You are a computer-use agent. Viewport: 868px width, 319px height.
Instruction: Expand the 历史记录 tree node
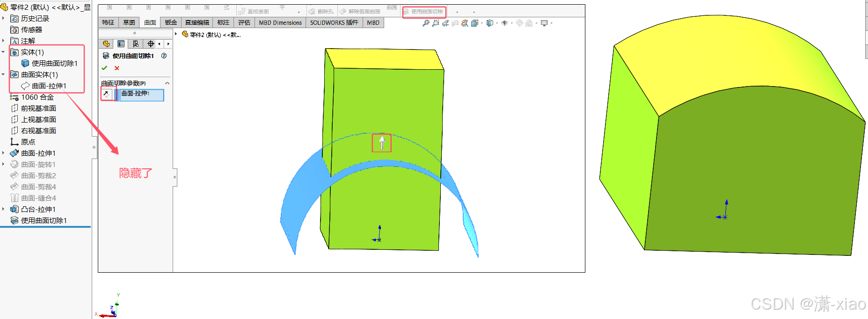pos(3,19)
